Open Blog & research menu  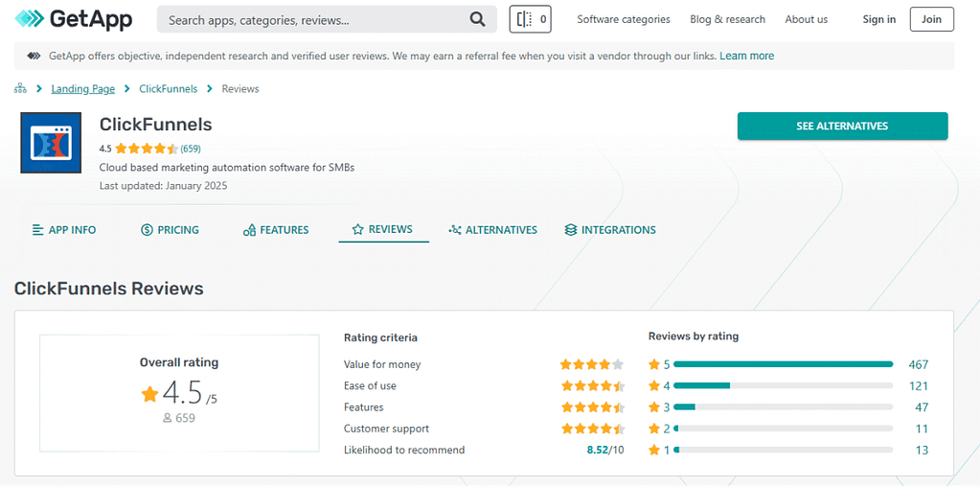tap(727, 19)
